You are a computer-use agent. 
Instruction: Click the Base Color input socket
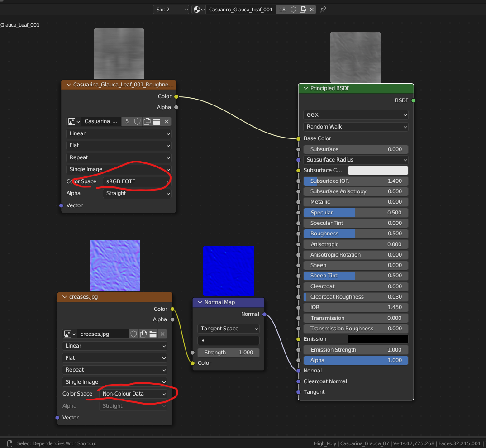pyautogui.click(x=299, y=138)
